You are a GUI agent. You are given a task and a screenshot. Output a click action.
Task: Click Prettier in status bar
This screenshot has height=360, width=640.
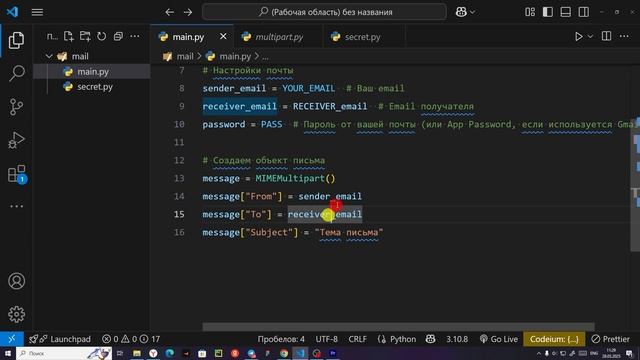(x=611, y=339)
